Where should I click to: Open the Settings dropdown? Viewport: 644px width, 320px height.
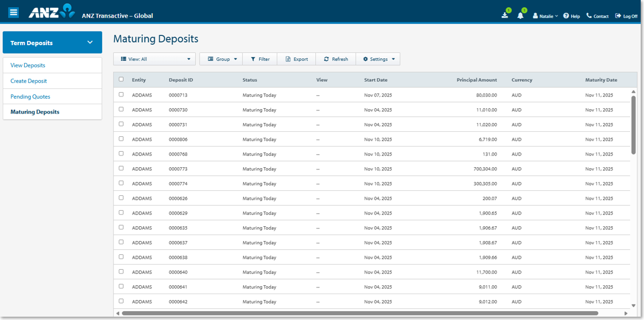pyautogui.click(x=378, y=58)
